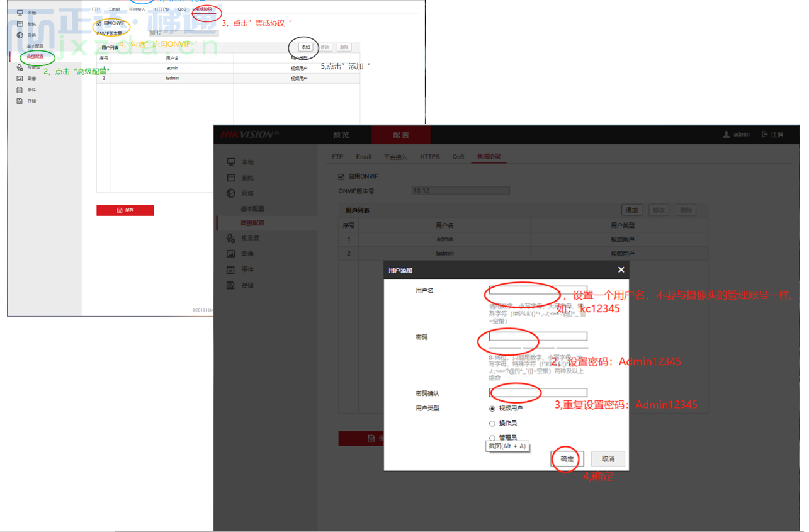The image size is (809, 532).
Task: Expand 视音频 section in white window sidebar
Action: (x=33, y=67)
